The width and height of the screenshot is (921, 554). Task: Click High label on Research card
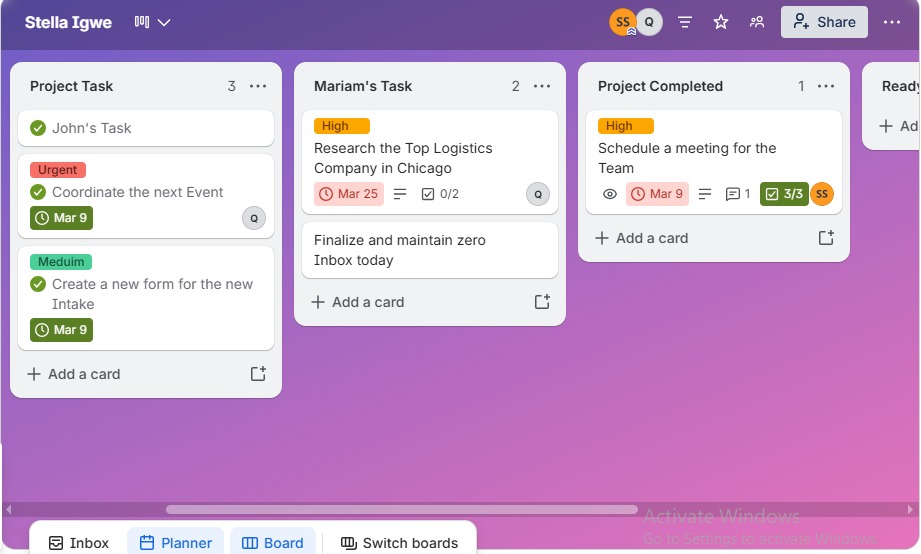(x=342, y=126)
